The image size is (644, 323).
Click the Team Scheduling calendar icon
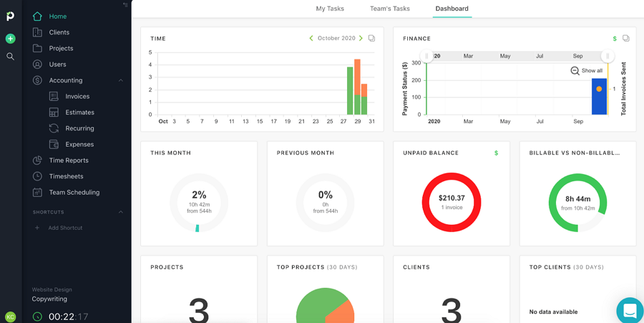pyautogui.click(x=37, y=193)
